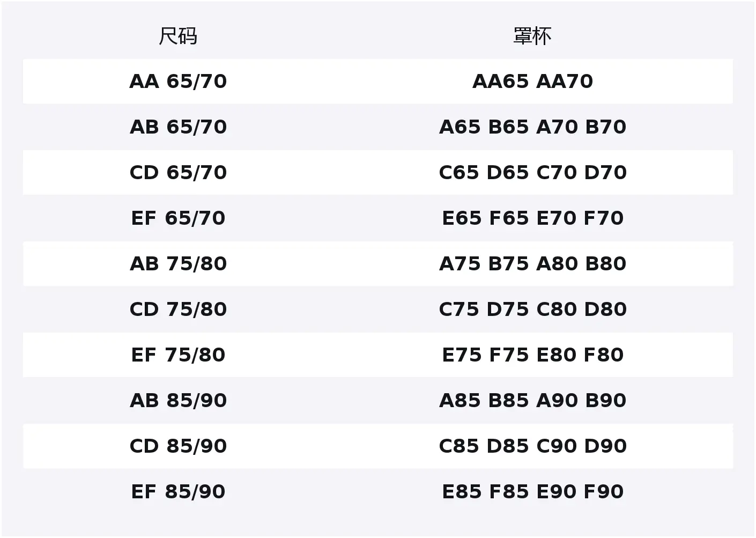This screenshot has width=756, height=538.
Task: Click the 罩杯 column header
Action: (532, 36)
